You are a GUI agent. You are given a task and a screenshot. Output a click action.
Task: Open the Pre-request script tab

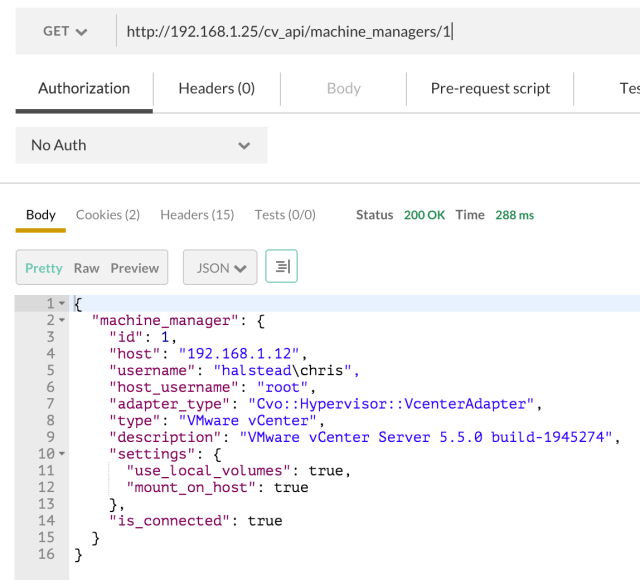tap(490, 89)
